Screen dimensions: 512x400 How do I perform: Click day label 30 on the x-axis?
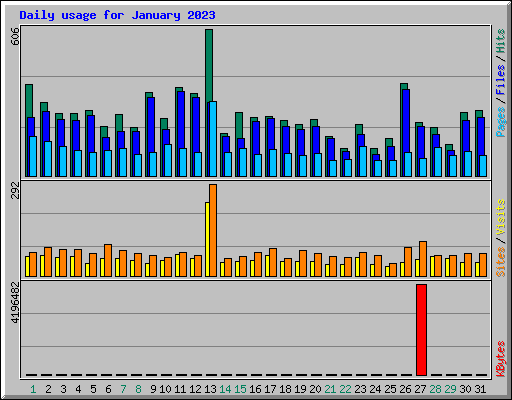click(x=465, y=389)
